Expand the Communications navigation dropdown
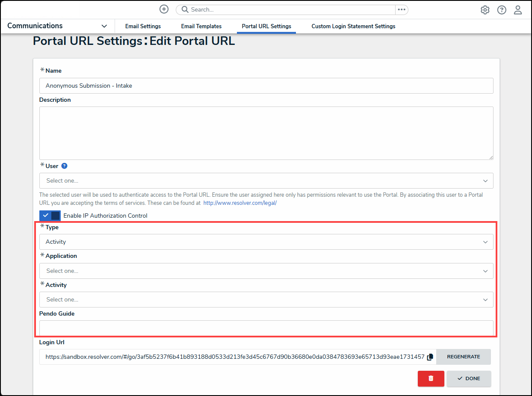The width and height of the screenshot is (532, 396). click(x=57, y=26)
